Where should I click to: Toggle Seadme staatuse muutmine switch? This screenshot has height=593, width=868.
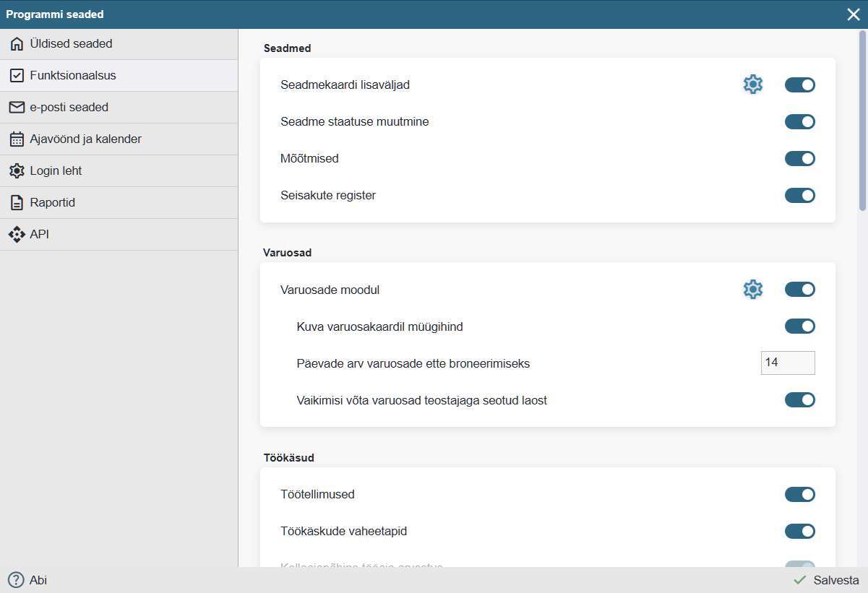(x=799, y=122)
